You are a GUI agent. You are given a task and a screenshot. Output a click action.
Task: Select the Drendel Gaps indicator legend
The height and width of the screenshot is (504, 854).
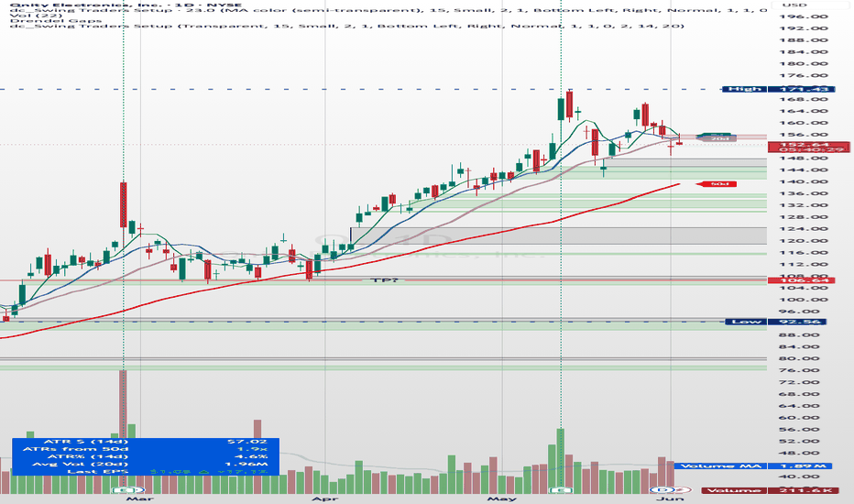[x=56, y=21]
